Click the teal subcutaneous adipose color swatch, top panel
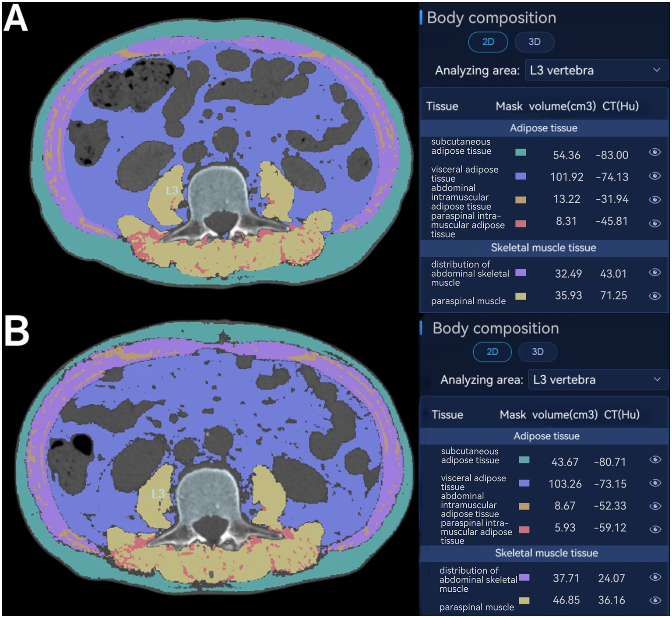The height and width of the screenshot is (618, 672). [x=521, y=152]
